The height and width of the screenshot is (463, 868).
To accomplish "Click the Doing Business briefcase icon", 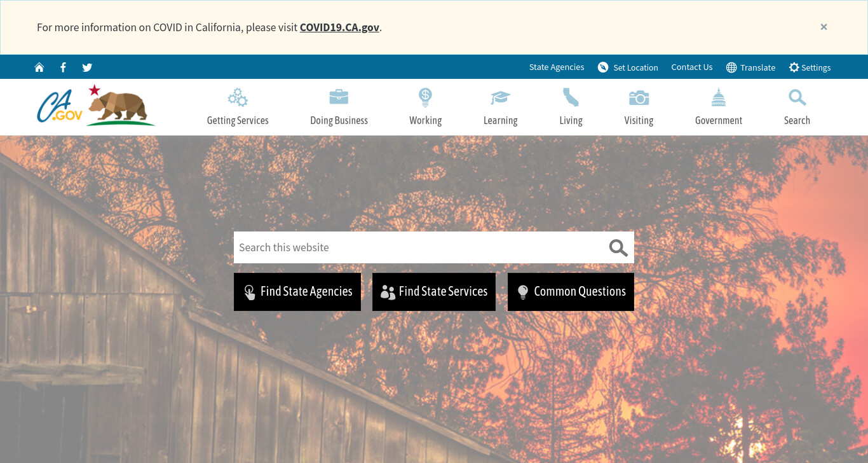I will pyautogui.click(x=339, y=97).
